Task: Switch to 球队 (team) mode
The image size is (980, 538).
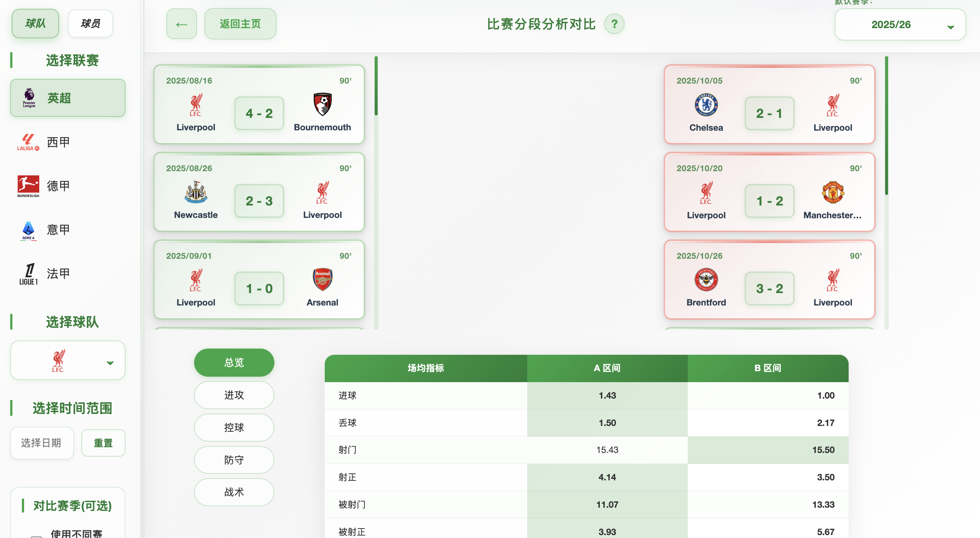Action: click(x=35, y=24)
